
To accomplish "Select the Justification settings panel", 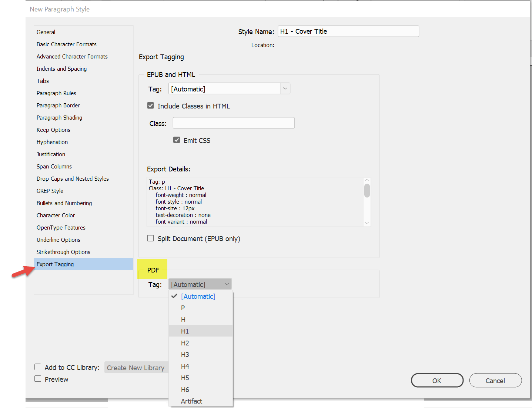I will [x=51, y=154].
